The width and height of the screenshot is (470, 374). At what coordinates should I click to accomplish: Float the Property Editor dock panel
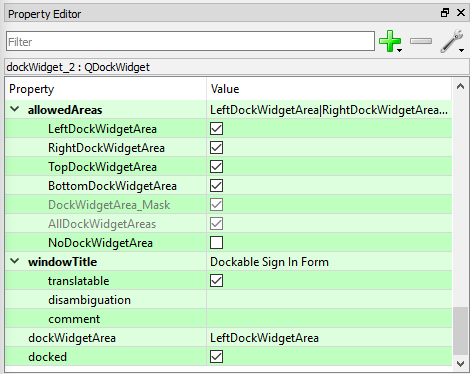click(445, 13)
